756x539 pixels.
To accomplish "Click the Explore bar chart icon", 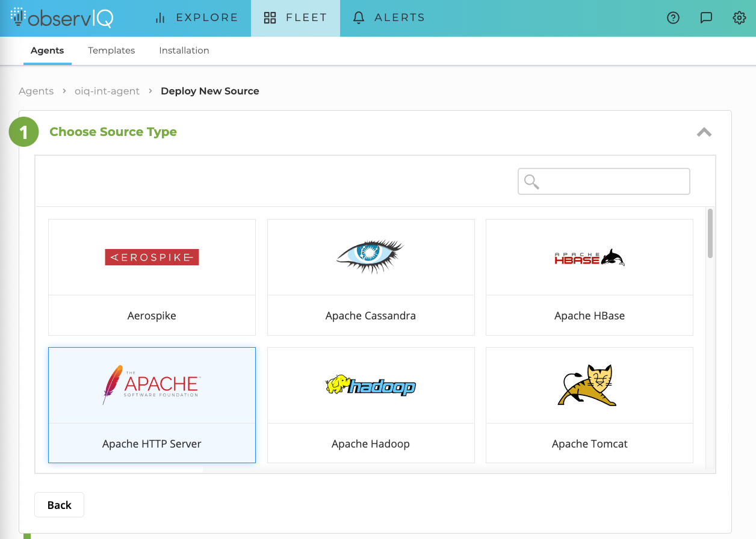I will [160, 18].
